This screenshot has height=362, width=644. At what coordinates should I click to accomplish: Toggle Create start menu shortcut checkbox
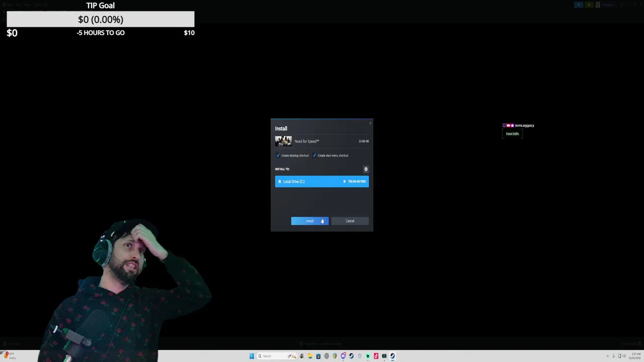314,155
